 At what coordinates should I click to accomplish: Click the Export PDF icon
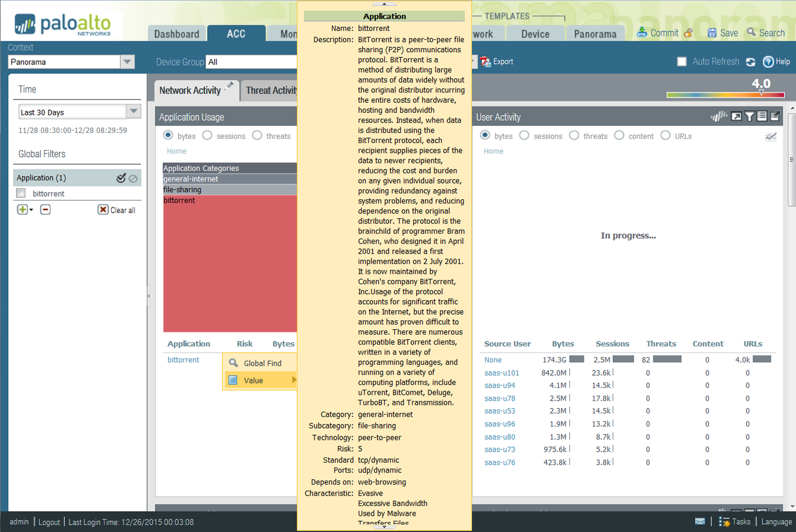click(485, 62)
